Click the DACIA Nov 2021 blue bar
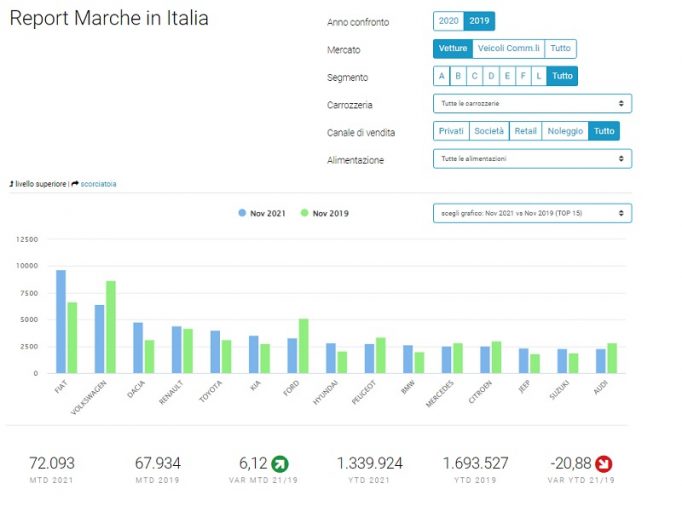This screenshot has width=682, height=512. click(138, 348)
